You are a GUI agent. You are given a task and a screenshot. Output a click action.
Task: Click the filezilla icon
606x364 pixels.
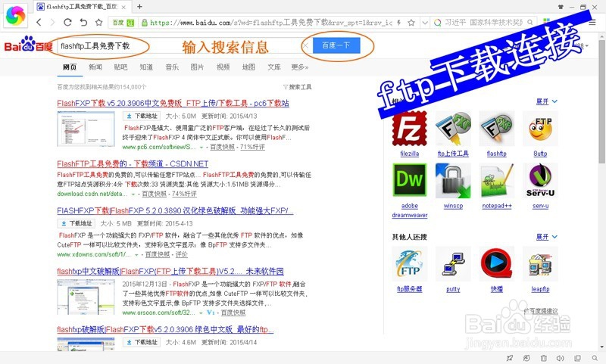click(x=410, y=129)
